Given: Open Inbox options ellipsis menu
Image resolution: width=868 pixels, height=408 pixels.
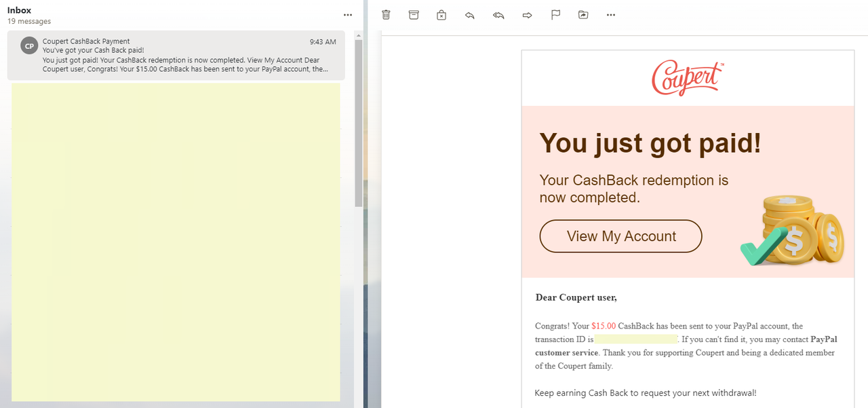Looking at the screenshot, I should coord(348,15).
